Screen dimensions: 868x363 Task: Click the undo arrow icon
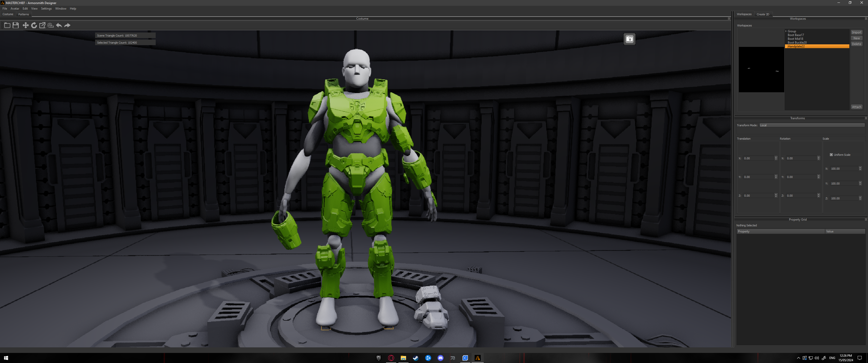point(59,25)
